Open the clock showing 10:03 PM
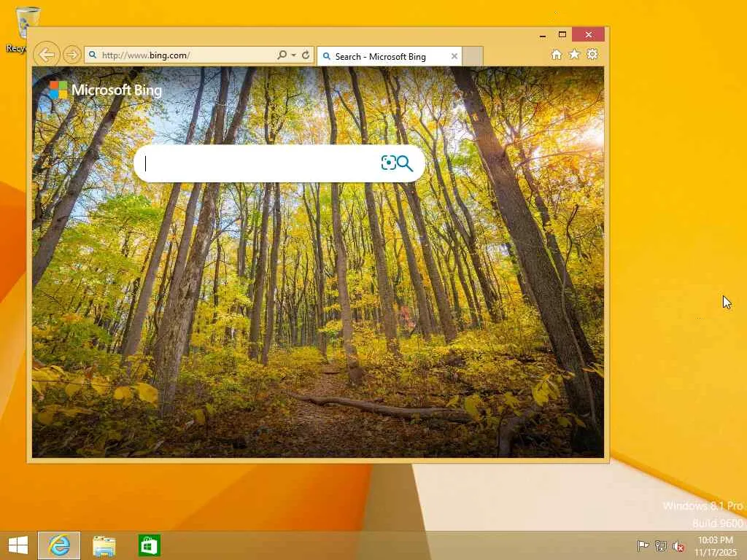 point(716,545)
